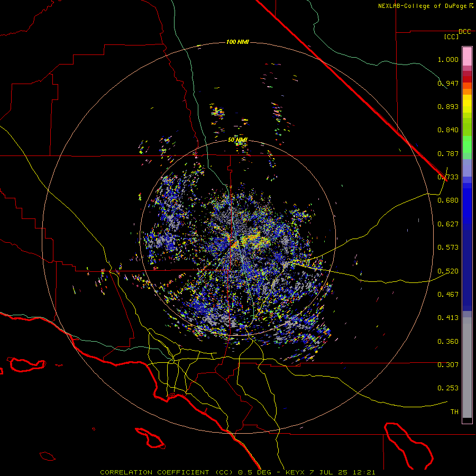Pick the red segment of the color bar
The height and width of the screenshot is (476, 476).
click(x=467, y=79)
